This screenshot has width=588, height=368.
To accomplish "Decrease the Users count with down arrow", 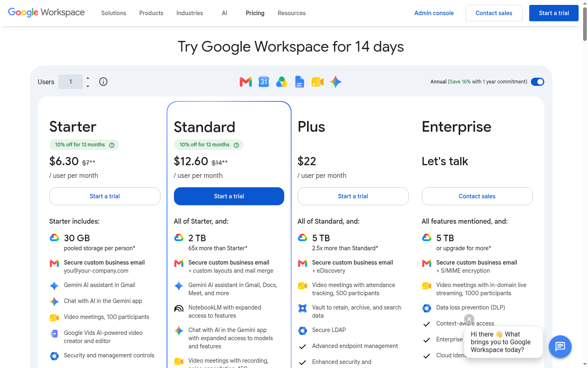I will point(88,86).
